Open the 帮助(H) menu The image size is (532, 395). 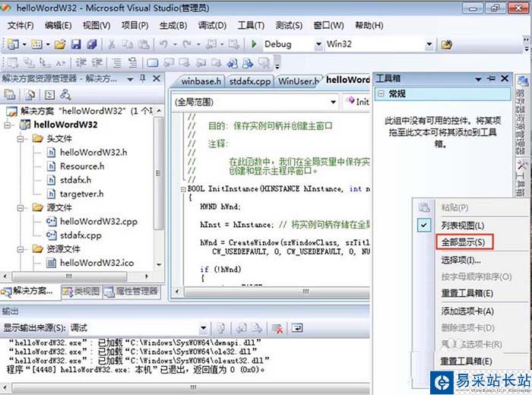[x=369, y=25]
